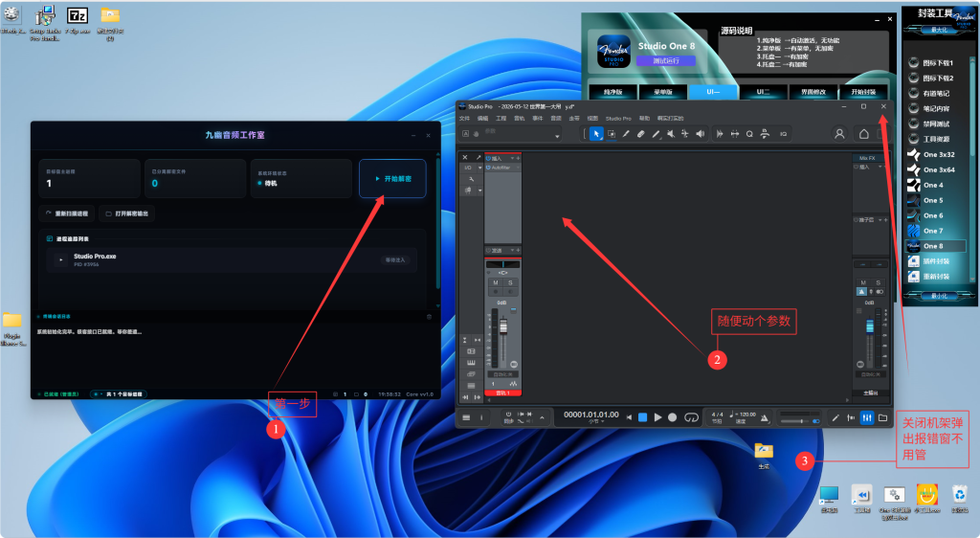Expand the inserts dropdown on track 1
This screenshot has width=980, height=538.
[512, 158]
